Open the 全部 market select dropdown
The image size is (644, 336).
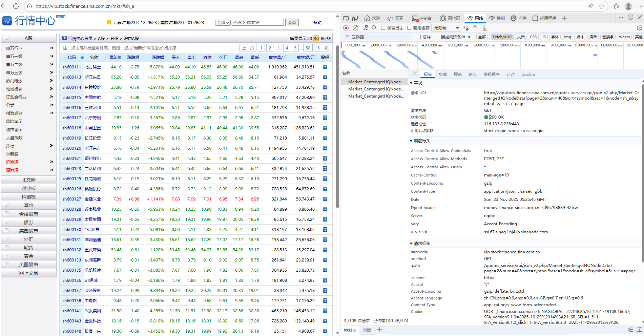[x=223, y=22]
